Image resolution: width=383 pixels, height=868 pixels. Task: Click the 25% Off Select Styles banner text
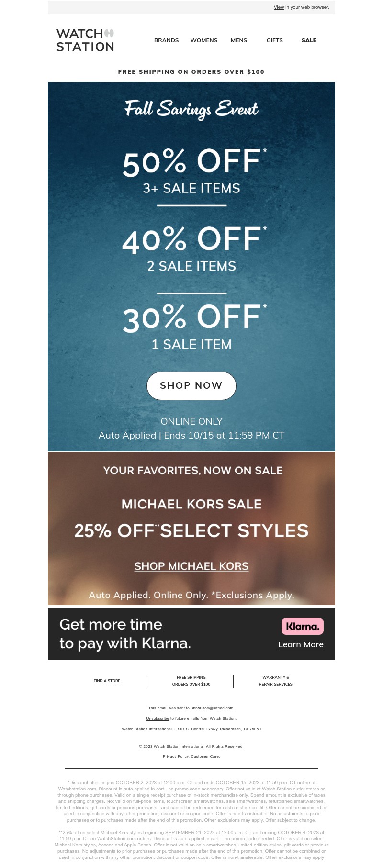[x=191, y=531]
